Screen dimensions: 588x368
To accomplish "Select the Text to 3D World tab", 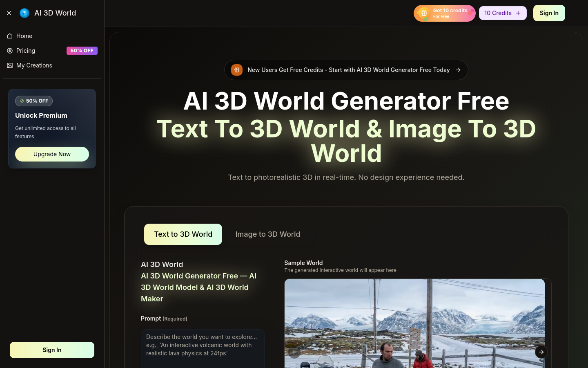I will click(183, 234).
